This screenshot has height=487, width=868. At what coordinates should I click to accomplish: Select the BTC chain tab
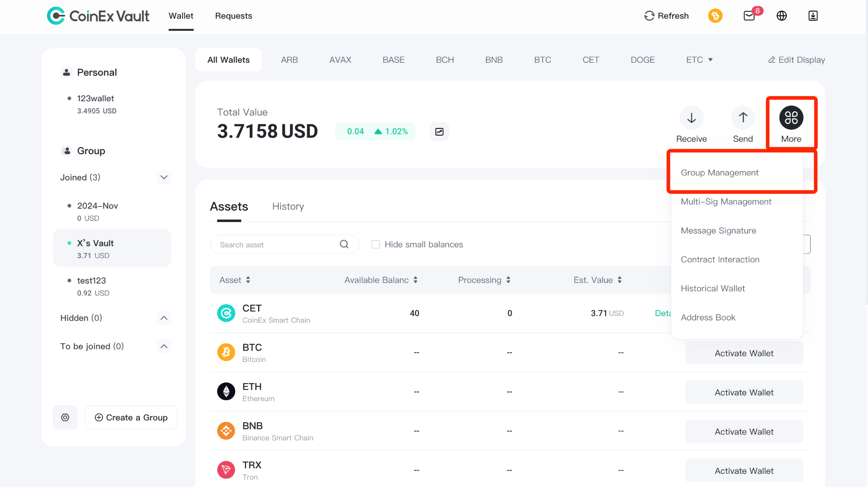point(542,60)
